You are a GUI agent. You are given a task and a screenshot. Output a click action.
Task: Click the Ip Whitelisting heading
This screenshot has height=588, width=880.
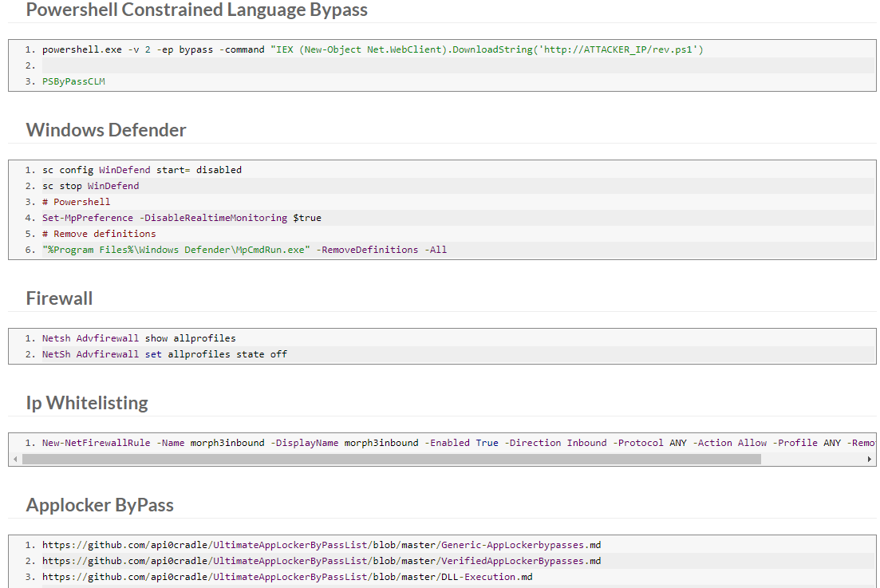[87, 403]
